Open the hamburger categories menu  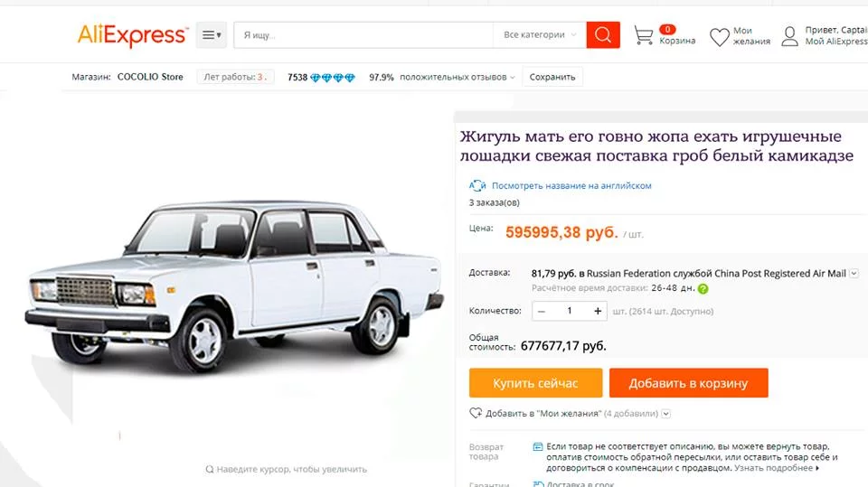pyautogui.click(x=211, y=35)
